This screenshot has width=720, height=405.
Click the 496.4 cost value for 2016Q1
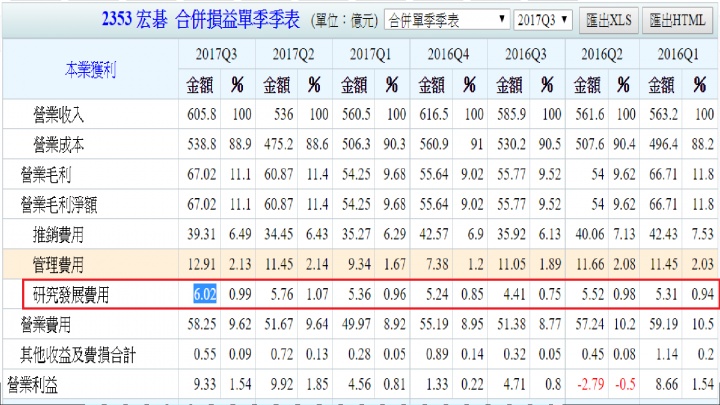(x=664, y=144)
